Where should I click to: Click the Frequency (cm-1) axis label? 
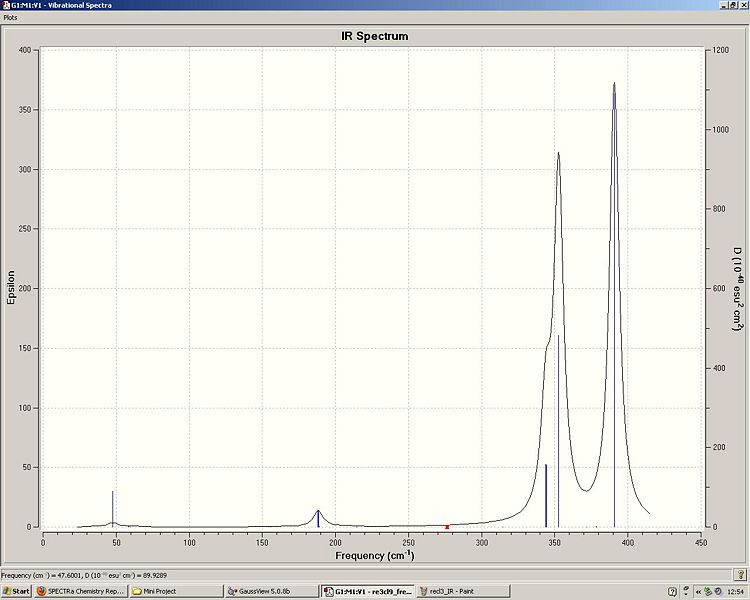click(x=375, y=555)
